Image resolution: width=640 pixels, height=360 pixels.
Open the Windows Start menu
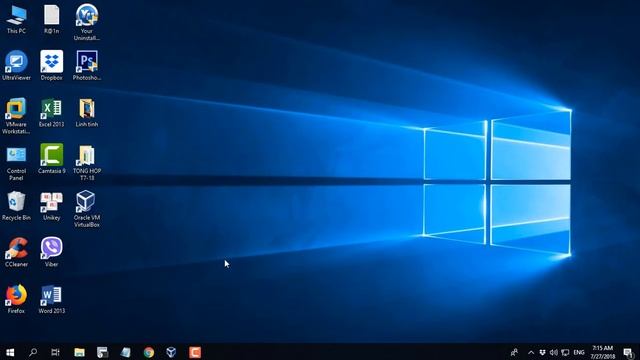click(x=10, y=352)
